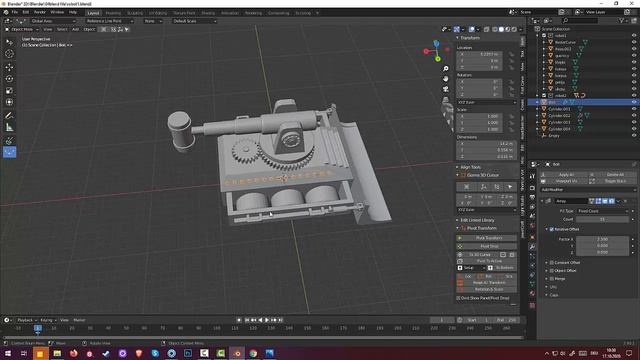This screenshot has width=640, height=360.
Task: Select the Select Box tool icon
Action: pos(9,42)
